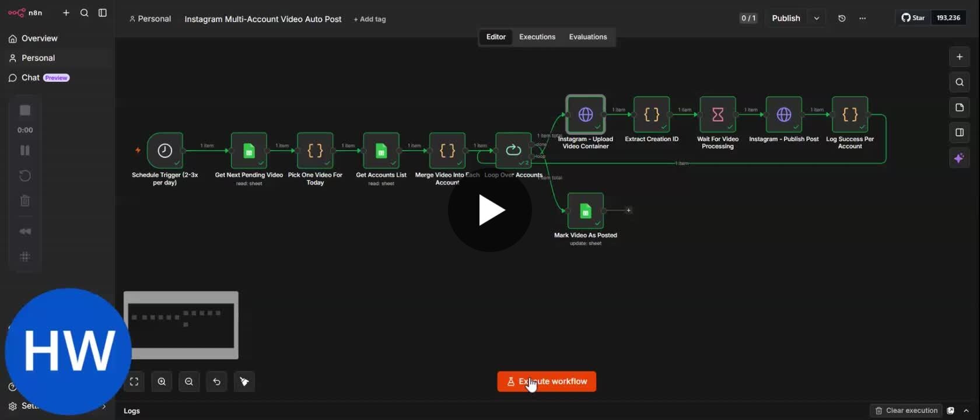The height and width of the screenshot is (420, 980).
Task: Click the Clear execution button
Action: (906, 411)
